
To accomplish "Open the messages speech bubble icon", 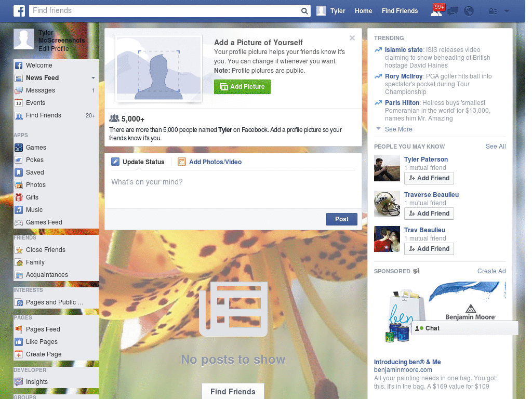I will click(x=453, y=11).
